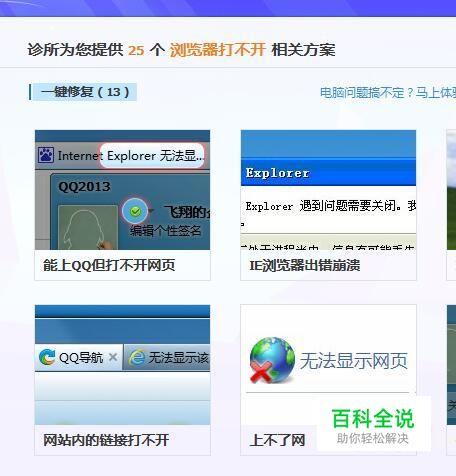
Task: Open the 能上QQ但打不开网页 solution thumbnail
Action: [122, 190]
